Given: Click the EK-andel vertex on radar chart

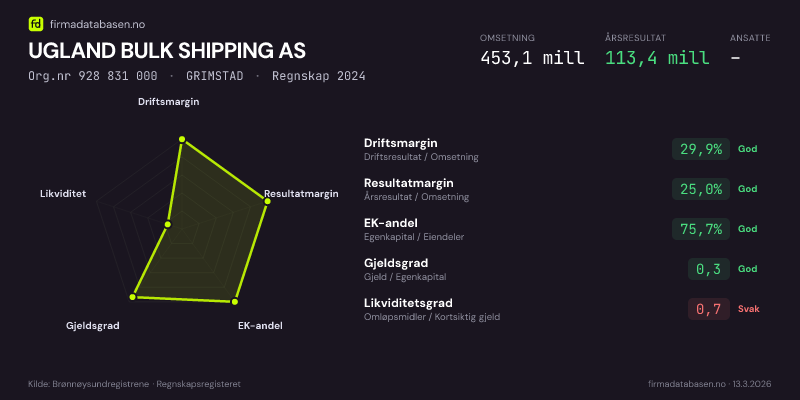Looking at the screenshot, I should [235, 301].
